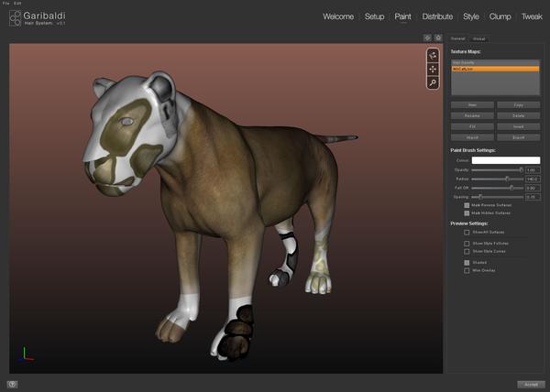550x392 pixels.
Task: Adjust the Radius slider
Action: click(497, 179)
